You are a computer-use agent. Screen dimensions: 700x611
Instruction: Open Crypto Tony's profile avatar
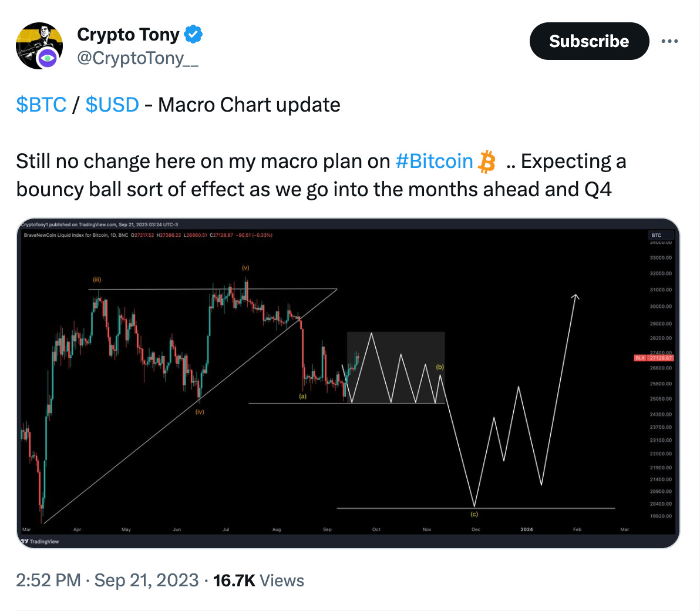coord(39,46)
